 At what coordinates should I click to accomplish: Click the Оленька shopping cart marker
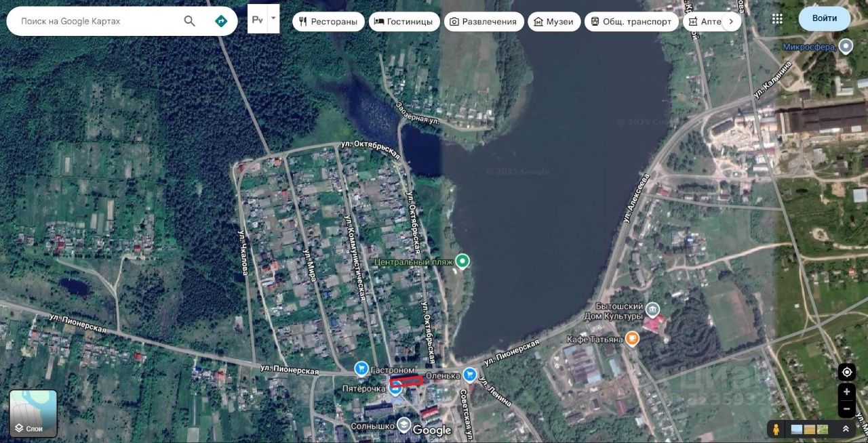469,375
